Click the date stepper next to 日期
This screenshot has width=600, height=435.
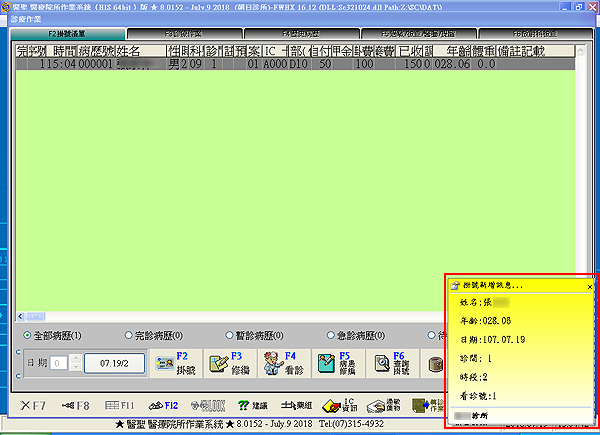click(x=73, y=362)
